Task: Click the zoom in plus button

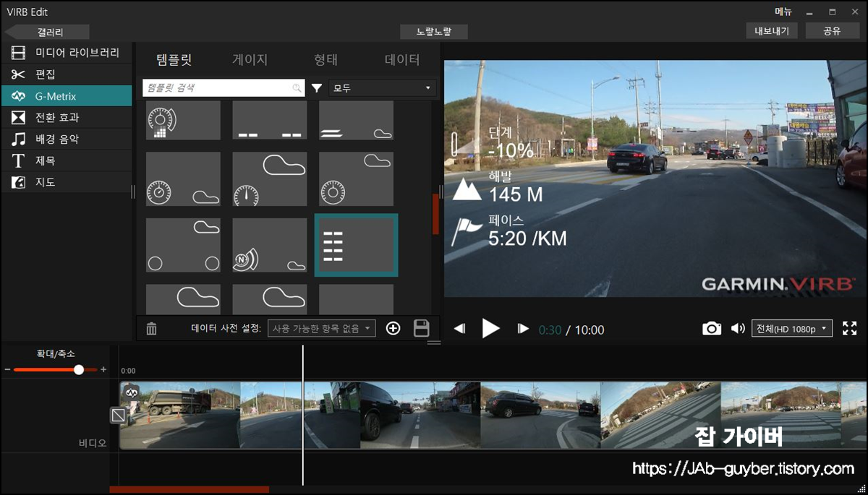Action: pos(103,369)
